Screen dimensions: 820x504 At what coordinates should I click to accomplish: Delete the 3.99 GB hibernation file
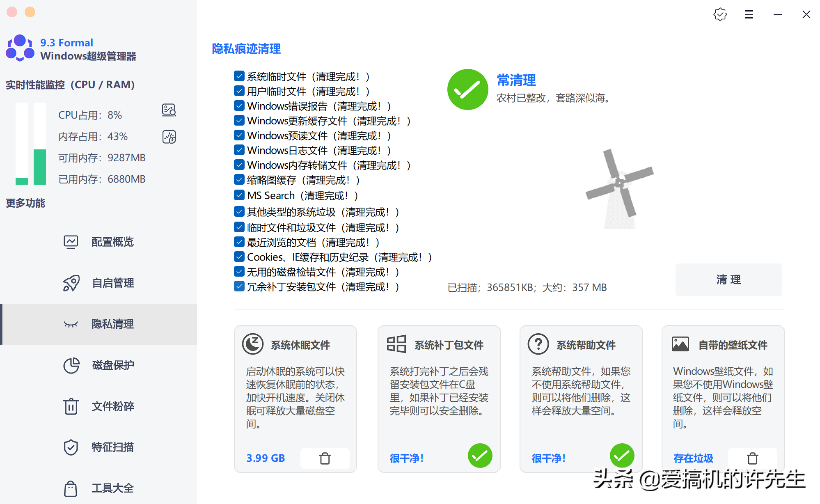325,458
